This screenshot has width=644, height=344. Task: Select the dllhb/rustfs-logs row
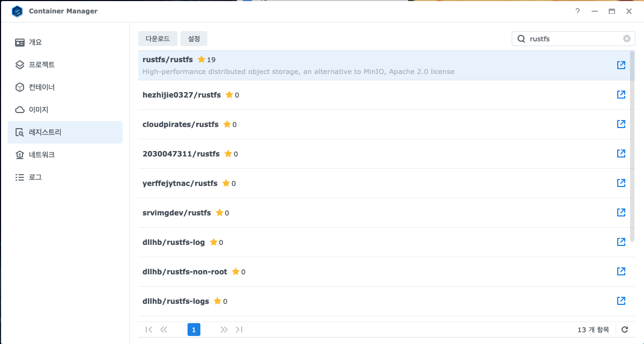pos(384,301)
